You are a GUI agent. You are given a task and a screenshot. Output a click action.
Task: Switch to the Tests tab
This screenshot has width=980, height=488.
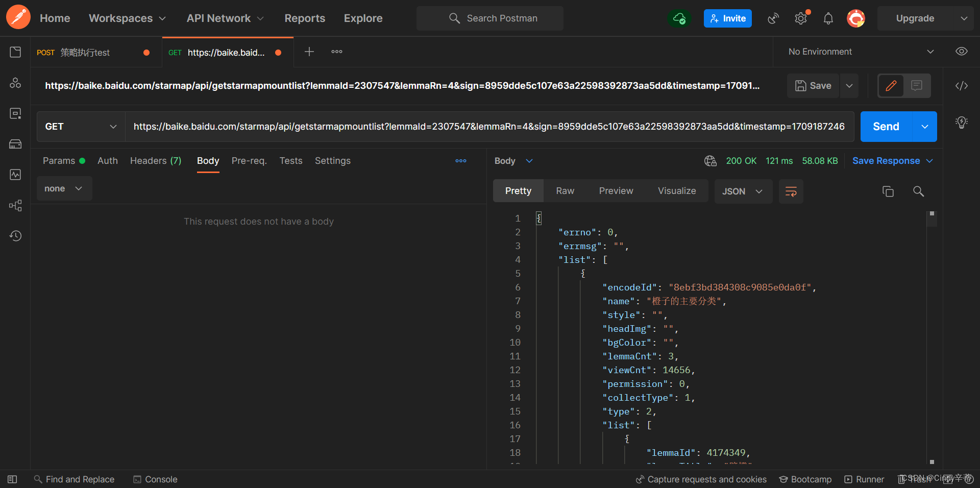pyautogui.click(x=291, y=161)
